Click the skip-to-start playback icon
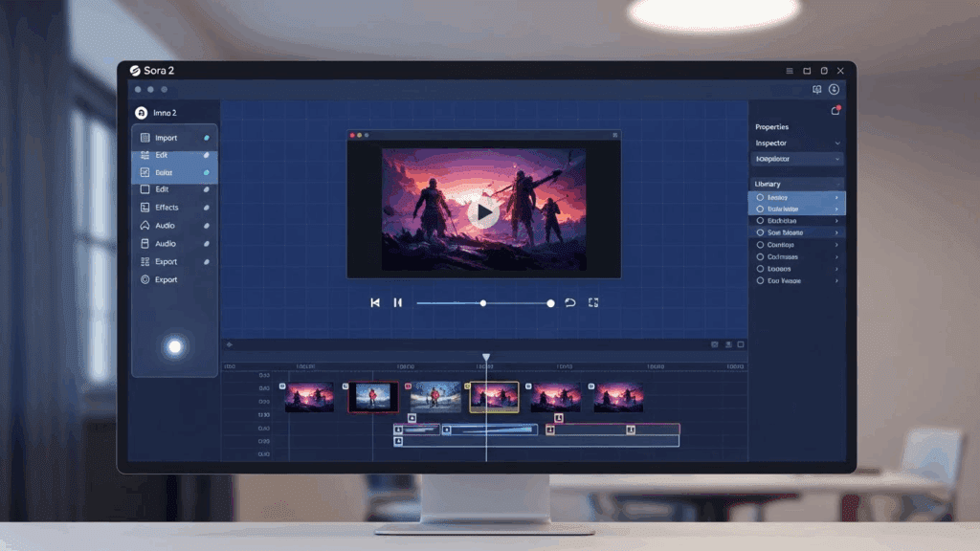 coord(375,302)
